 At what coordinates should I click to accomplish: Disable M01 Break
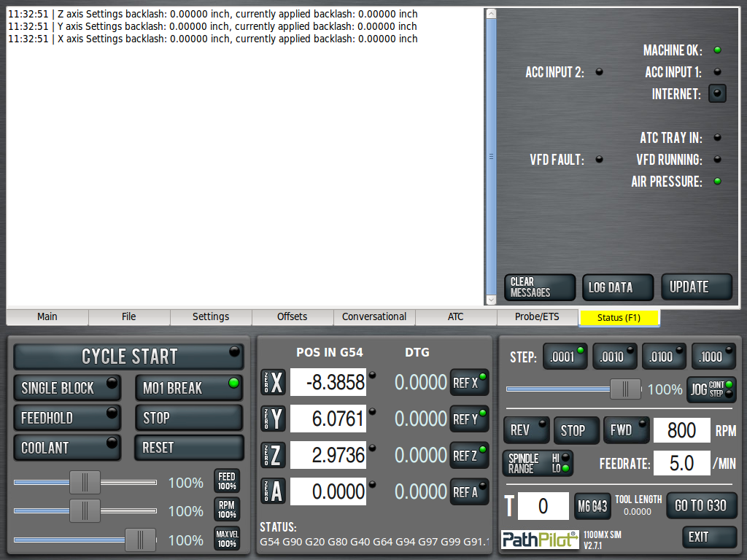coord(188,388)
